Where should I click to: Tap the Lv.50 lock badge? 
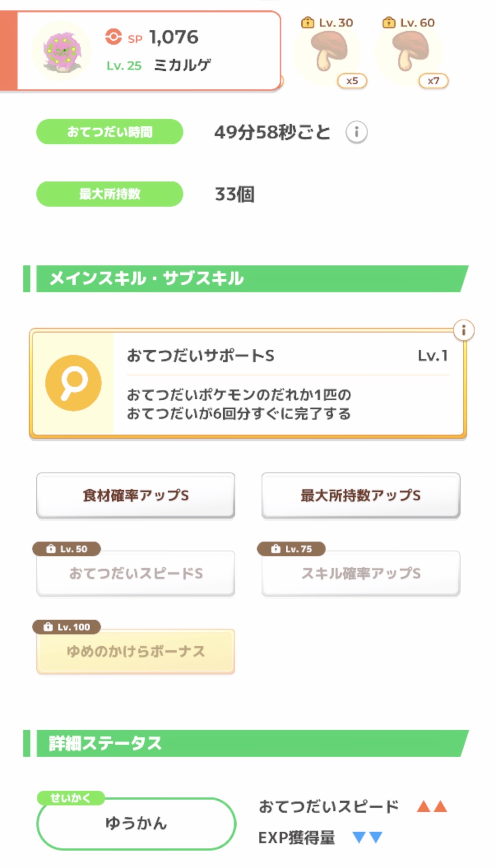tap(67, 549)
